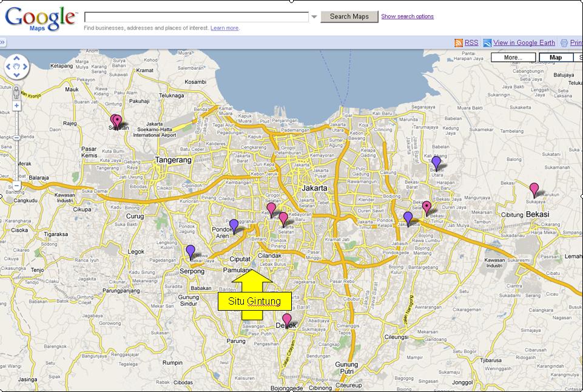The image size is (583, 392).
Task: Expand the left side panel chevron
Action: click(x=2, y=42)
